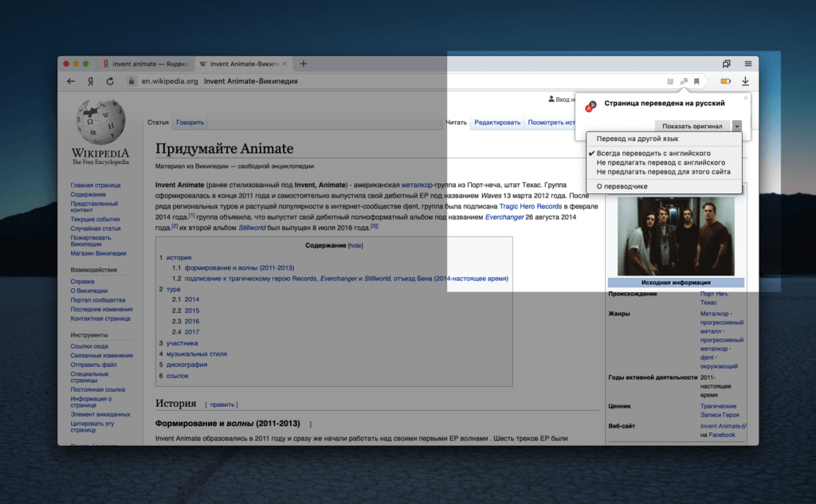Open the Статья page tab
Screen dimensions: 816x504
click(x=158, y=123)
